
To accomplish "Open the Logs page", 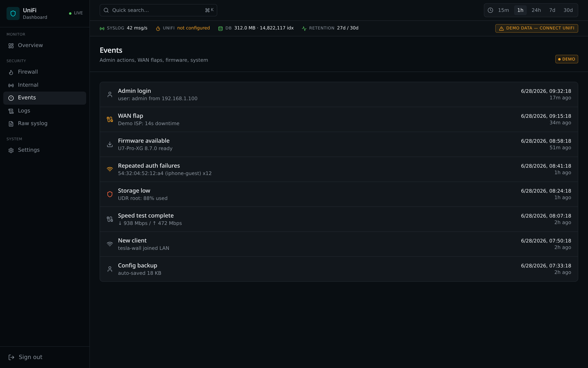I will pos(45,111).
